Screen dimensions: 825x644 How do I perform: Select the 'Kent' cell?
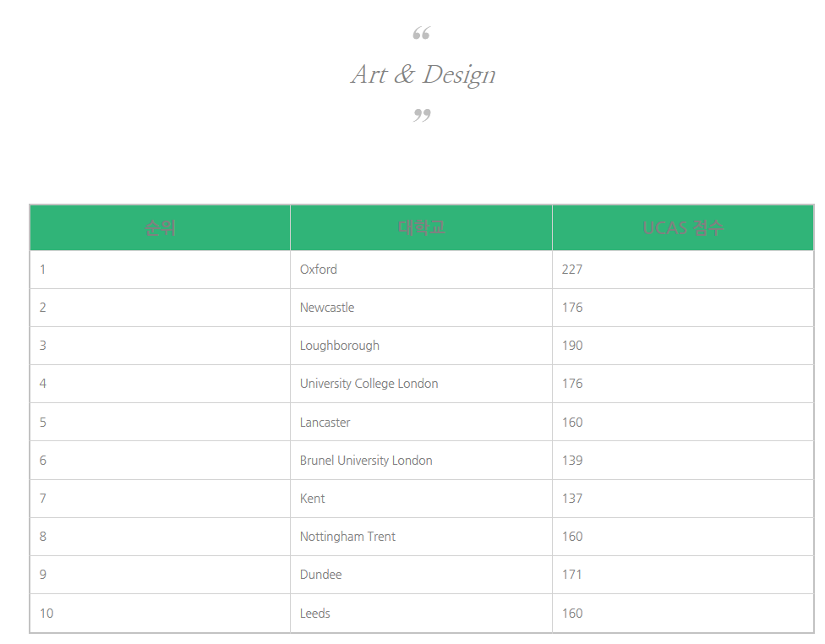point(421,499)
